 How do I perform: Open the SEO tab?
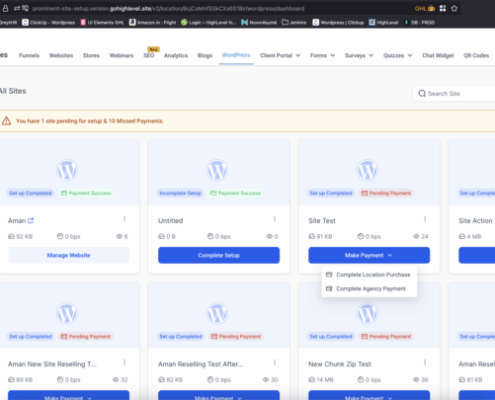pos(149,55)
